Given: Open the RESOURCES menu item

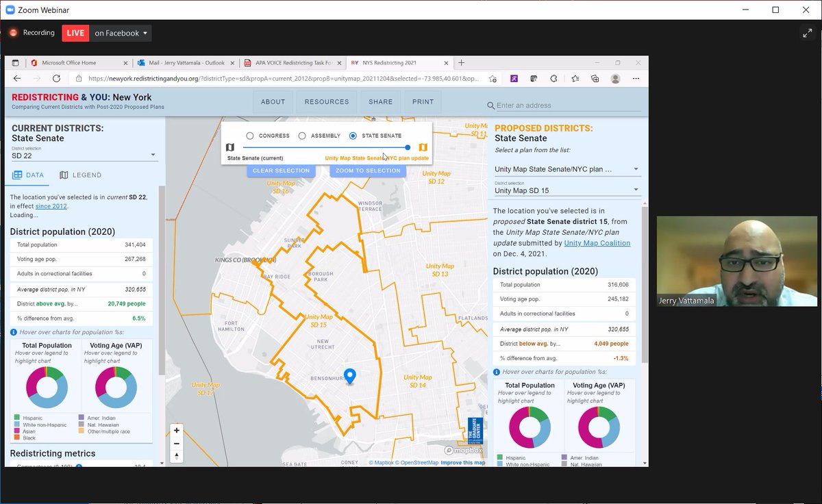Looking at the screenshot, I should [327, 101].
